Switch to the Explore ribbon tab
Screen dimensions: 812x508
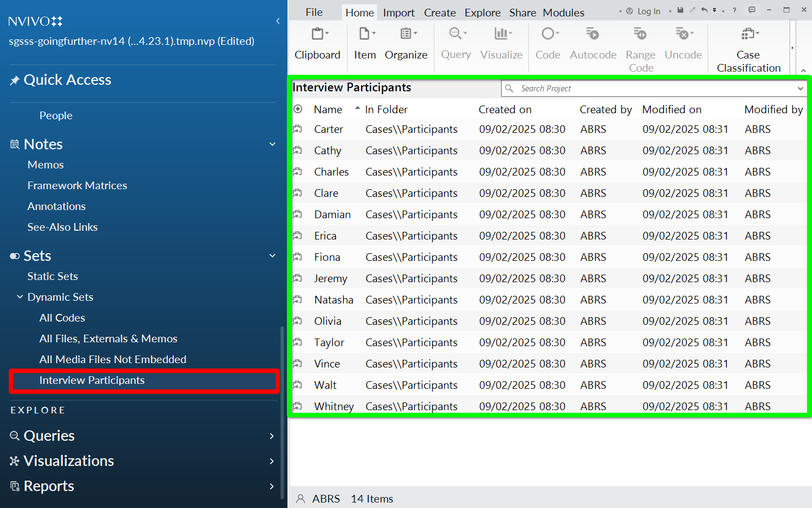482,13
